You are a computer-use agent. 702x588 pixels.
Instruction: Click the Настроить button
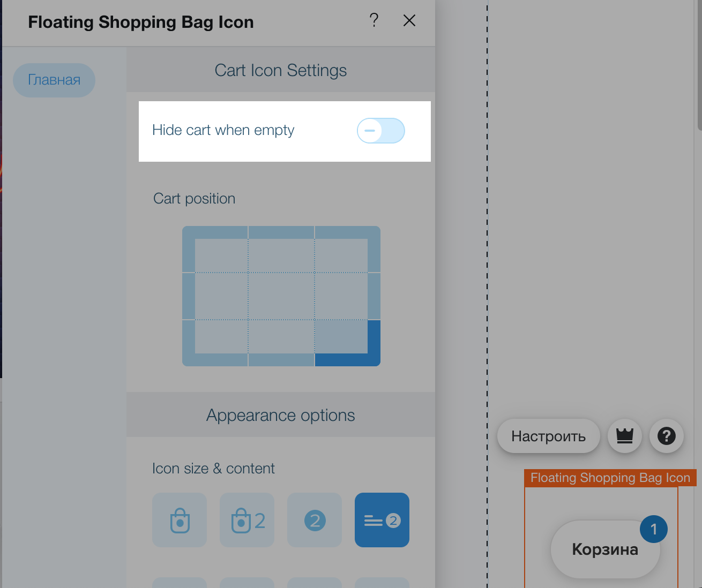549,436
